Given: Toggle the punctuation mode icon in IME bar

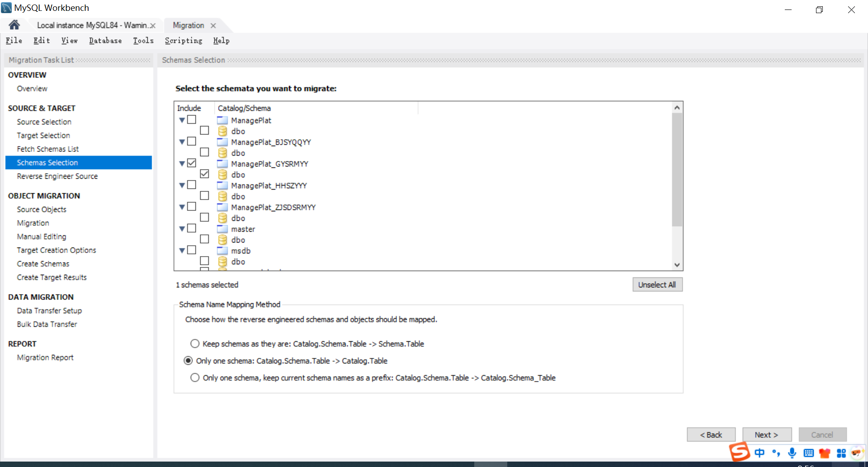Looking at the screenshot, I should pos(776,453).
